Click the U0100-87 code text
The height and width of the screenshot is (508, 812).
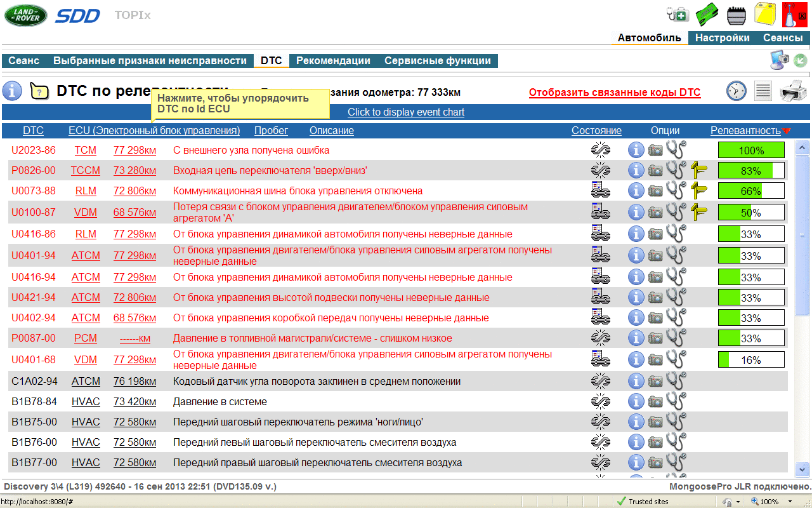34,212
